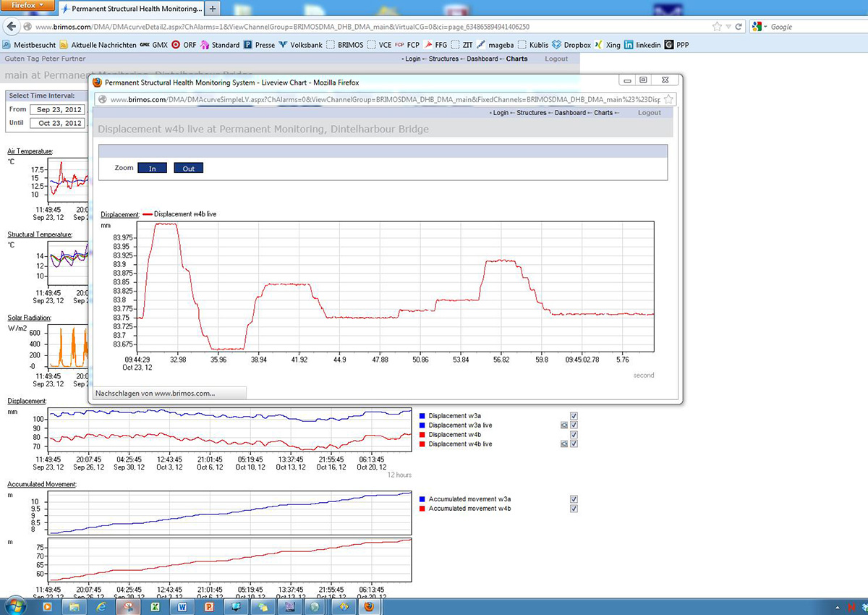Click Zoom Out button in Liveview popup
This screenshot has height=615, width=868.
[189, 168]
